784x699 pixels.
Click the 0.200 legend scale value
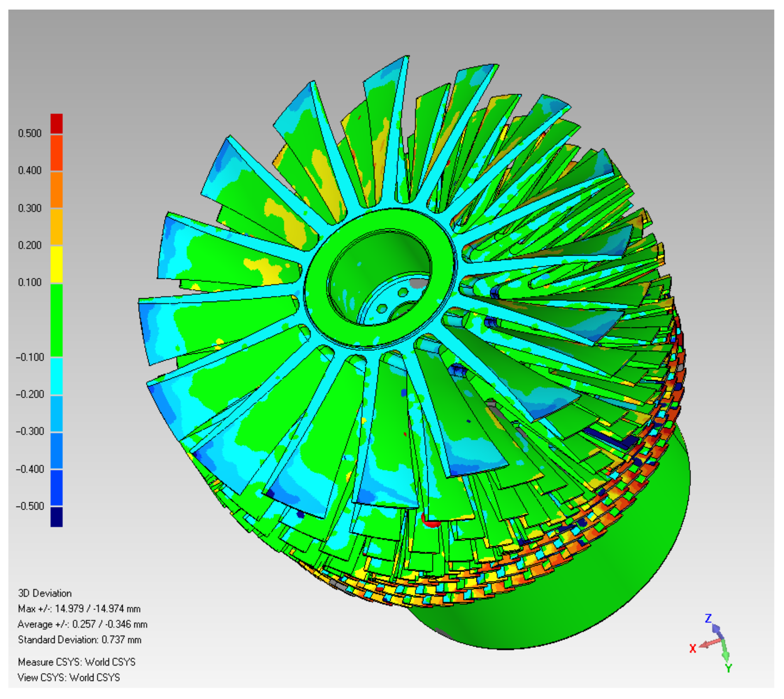(x=30, y=245)
